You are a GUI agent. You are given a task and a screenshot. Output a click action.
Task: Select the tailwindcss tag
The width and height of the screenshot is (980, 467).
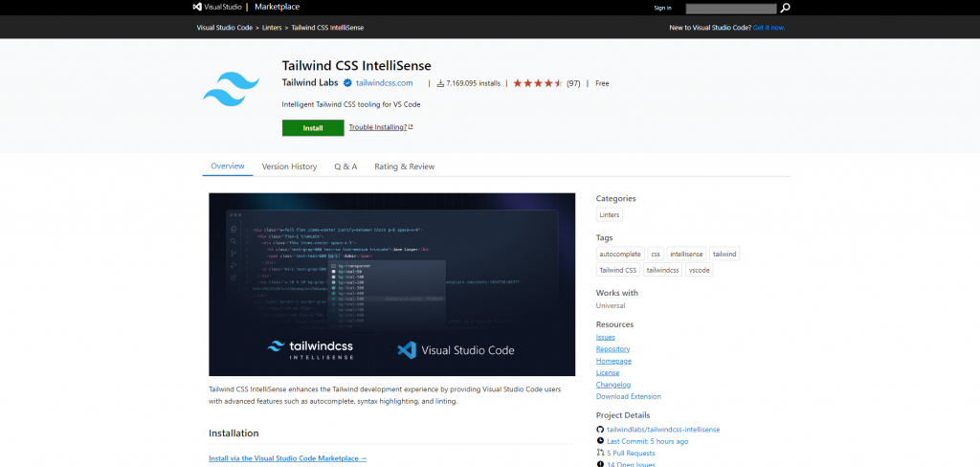click(662, 270)
